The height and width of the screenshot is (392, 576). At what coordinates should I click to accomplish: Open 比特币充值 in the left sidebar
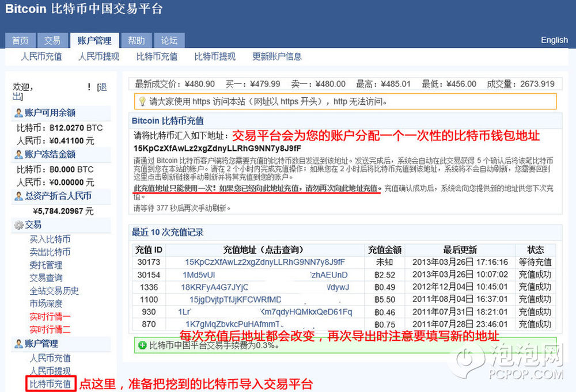point(50,384)
